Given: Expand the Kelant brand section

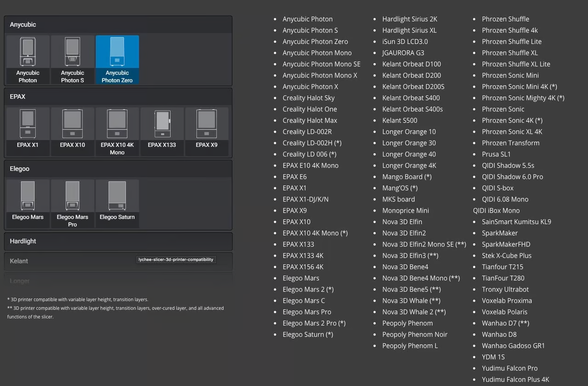Looking at the screenshot, I should point(69,261).
